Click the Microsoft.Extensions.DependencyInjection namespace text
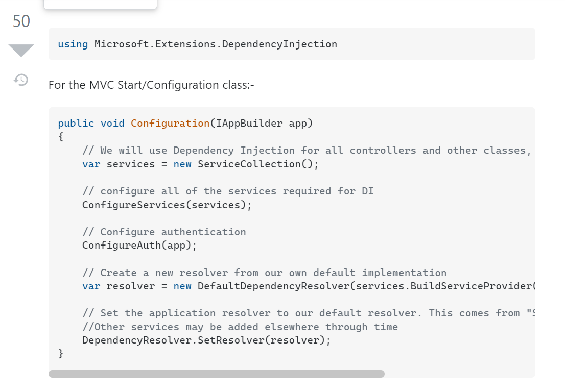The image size is (565, 392). pyautogui.click(x=216, y=44)
